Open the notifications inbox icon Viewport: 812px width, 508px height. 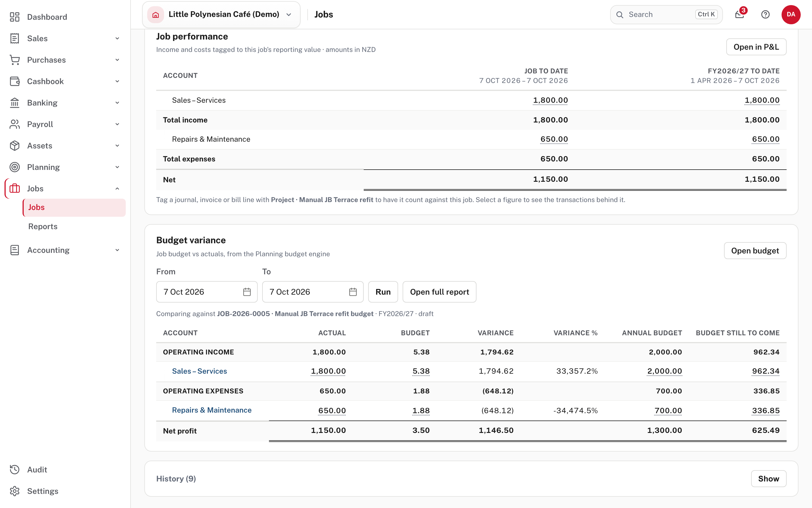pos(740,14)
